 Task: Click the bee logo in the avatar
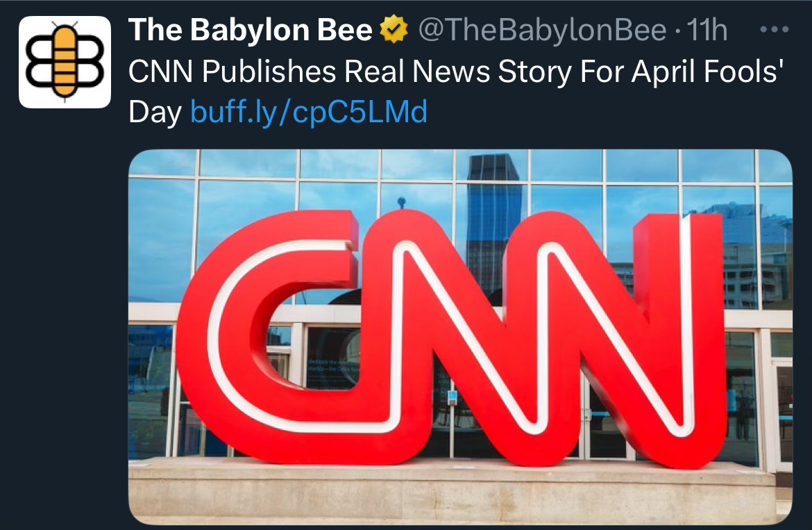pos(65,62)
